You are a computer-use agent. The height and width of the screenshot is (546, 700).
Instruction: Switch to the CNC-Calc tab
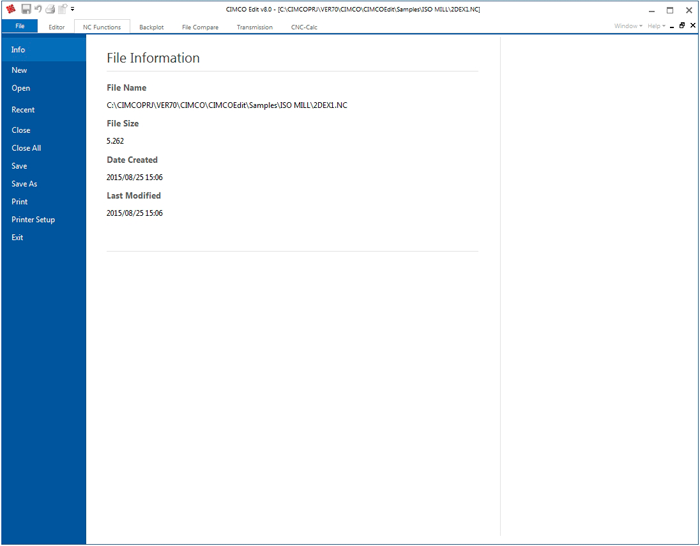coord(304,27)
